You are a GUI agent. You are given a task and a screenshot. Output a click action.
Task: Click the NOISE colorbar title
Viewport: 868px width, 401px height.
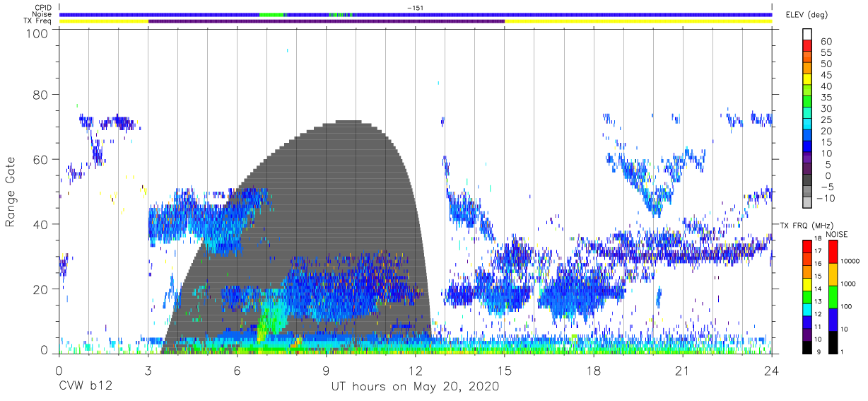837,235
